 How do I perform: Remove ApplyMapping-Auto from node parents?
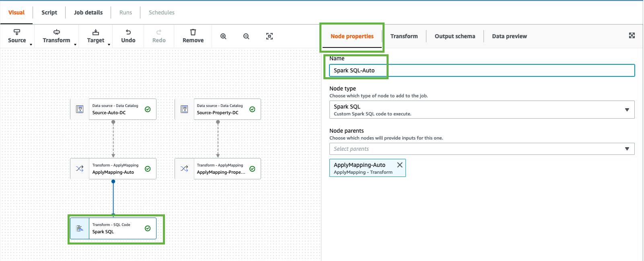(x=399, y=165)
